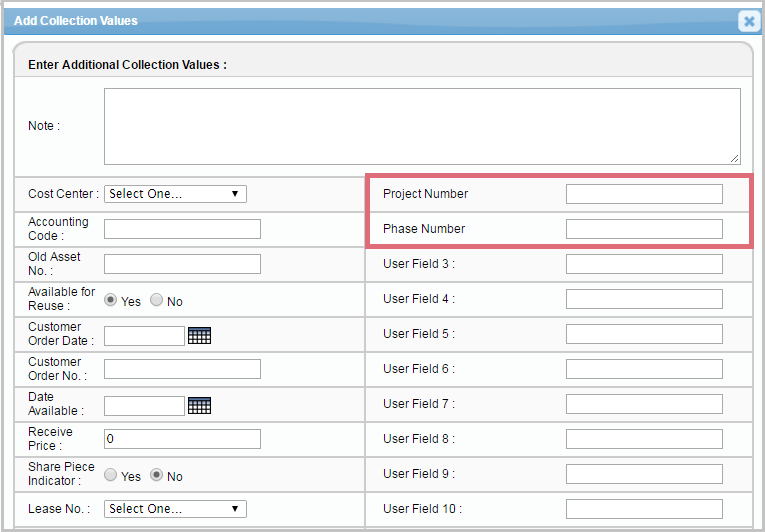The image size is (765, 532).
Task: Select Yes for Available for Reuse
Action: 111,300
